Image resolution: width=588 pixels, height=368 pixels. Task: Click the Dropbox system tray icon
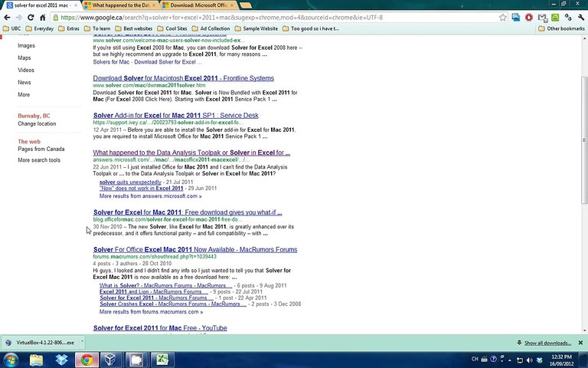539,360
